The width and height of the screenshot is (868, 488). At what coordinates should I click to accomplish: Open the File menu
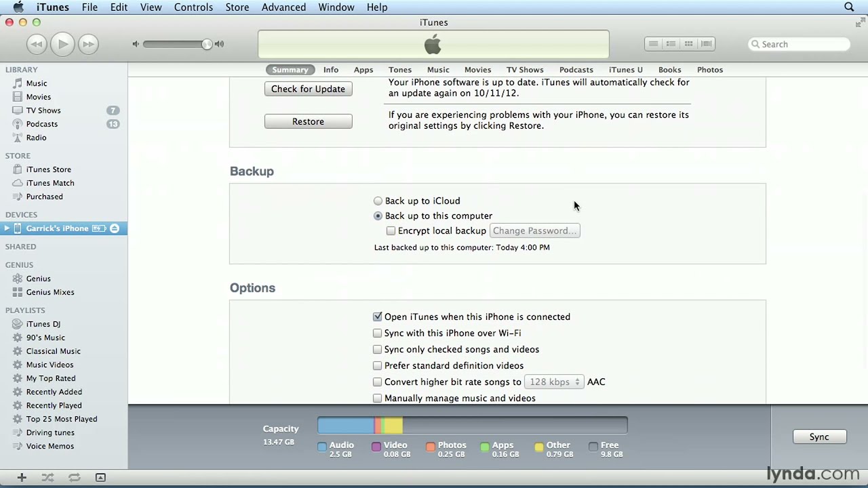click(x=90, y=7)
